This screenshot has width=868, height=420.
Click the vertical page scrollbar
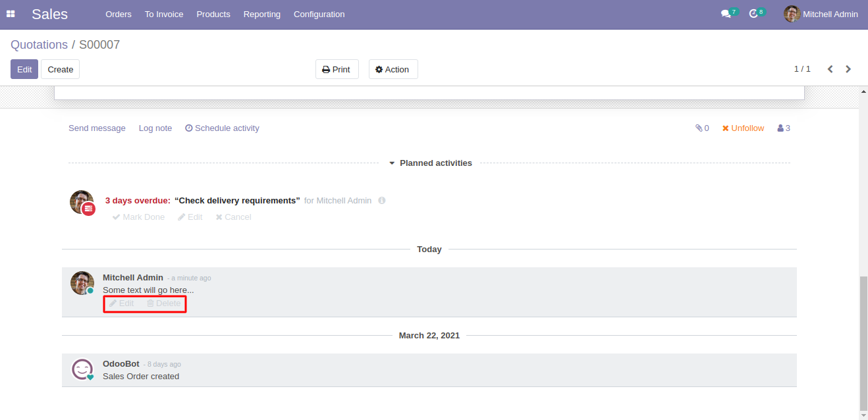863,342
